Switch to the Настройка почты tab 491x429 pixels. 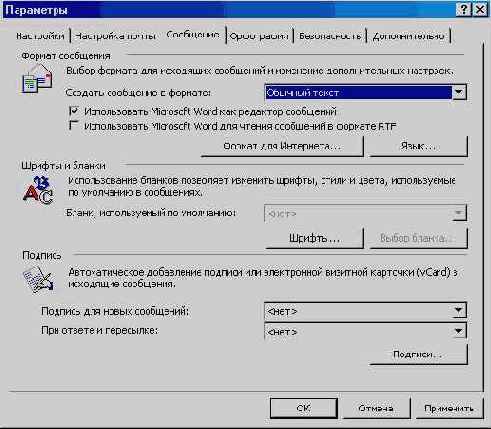pyautogui.click(x=115, y=36)
